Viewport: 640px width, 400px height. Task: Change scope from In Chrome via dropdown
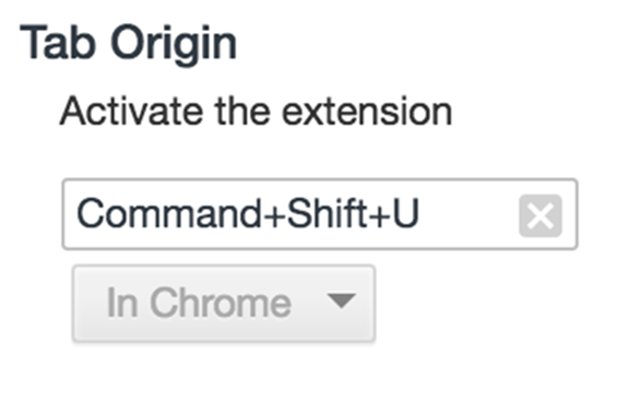tap(224, 303)
